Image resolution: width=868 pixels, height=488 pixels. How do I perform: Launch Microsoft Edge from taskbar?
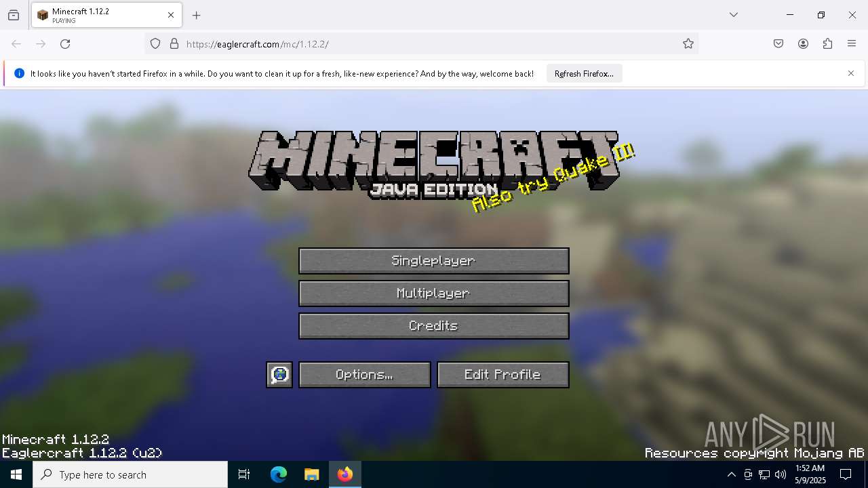[279, 474]
